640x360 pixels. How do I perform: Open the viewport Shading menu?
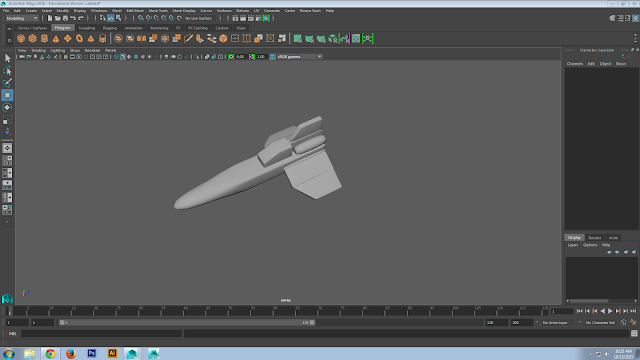click(x=38, y=50)
